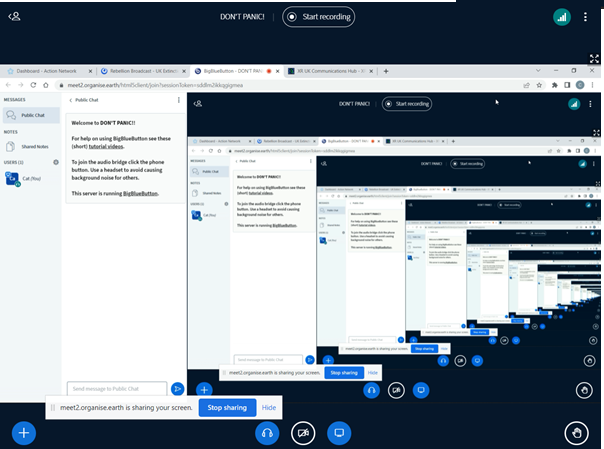Open the largest Public Chat options dots

point(179,100)
